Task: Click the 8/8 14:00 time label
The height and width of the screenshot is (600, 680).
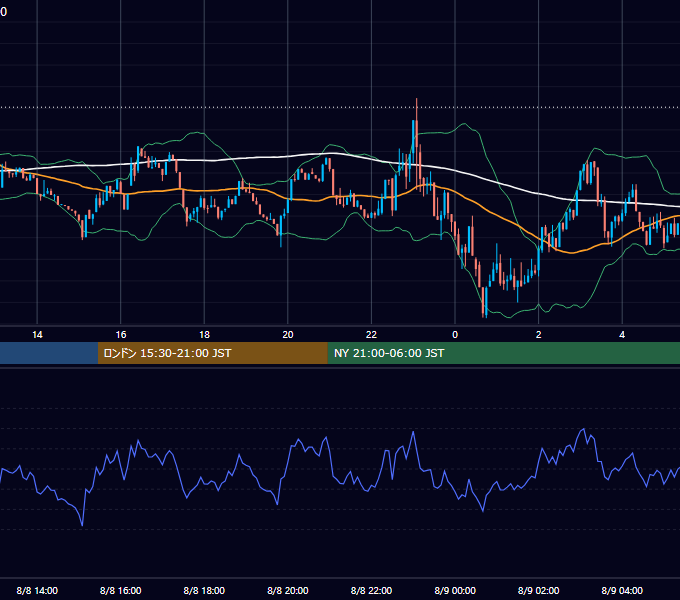Action: (x=37, y=590)
